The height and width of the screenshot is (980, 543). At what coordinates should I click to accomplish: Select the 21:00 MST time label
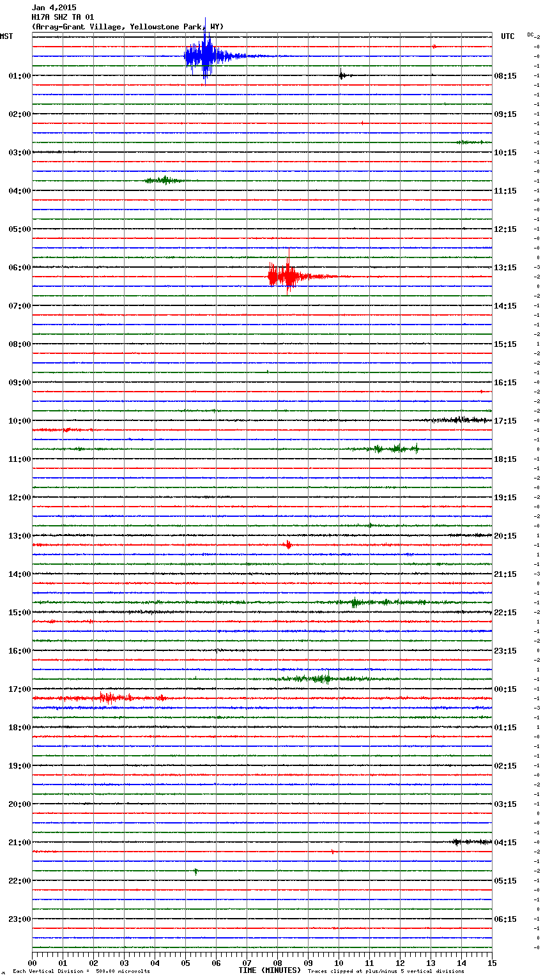click(x=20, y=843)
